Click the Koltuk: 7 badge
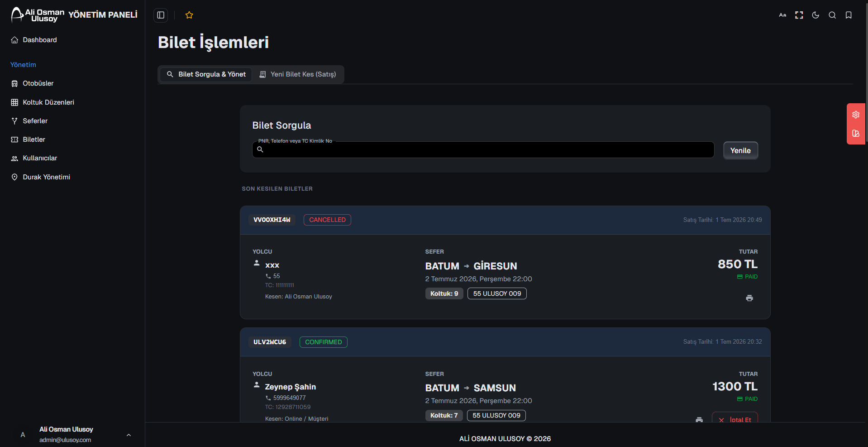This screenshot has width=868, height=447. click(444, 415)
